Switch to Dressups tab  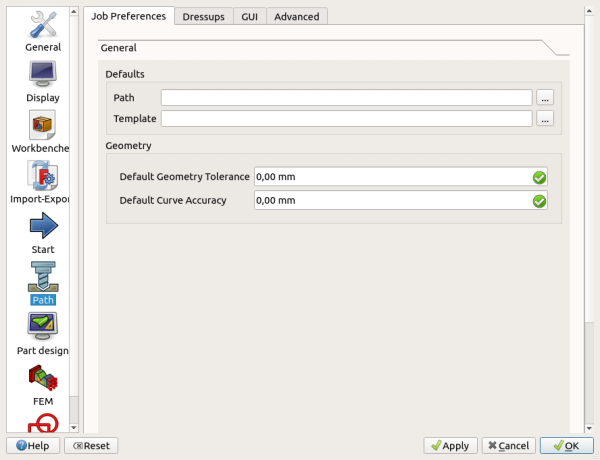(204, 17)
